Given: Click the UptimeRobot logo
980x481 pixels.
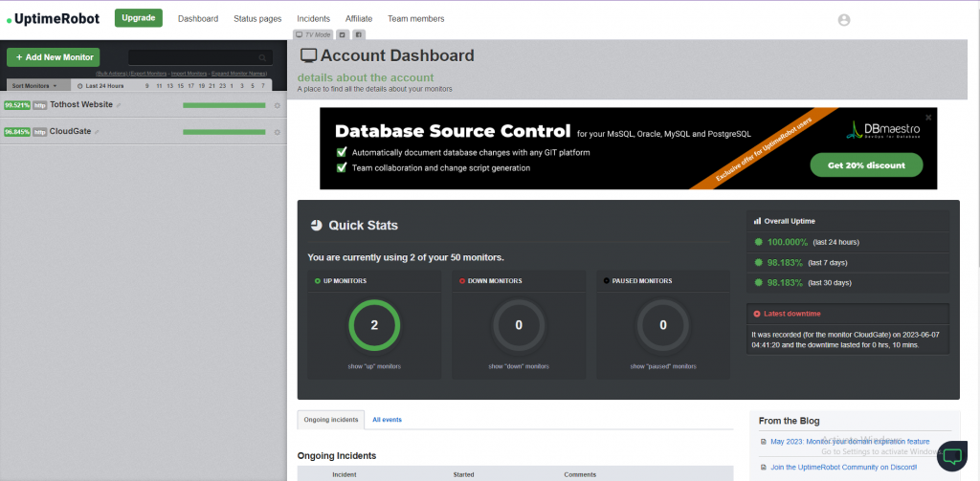Looking at the screenshot, I should 54,19.
